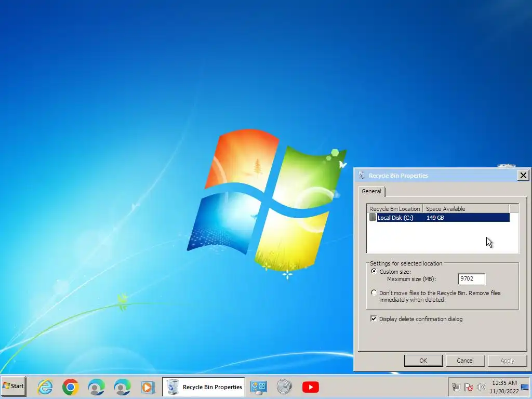This screenshot has height=399, width=532.
Task: Open the Start menu
Action: coord(13,386)
